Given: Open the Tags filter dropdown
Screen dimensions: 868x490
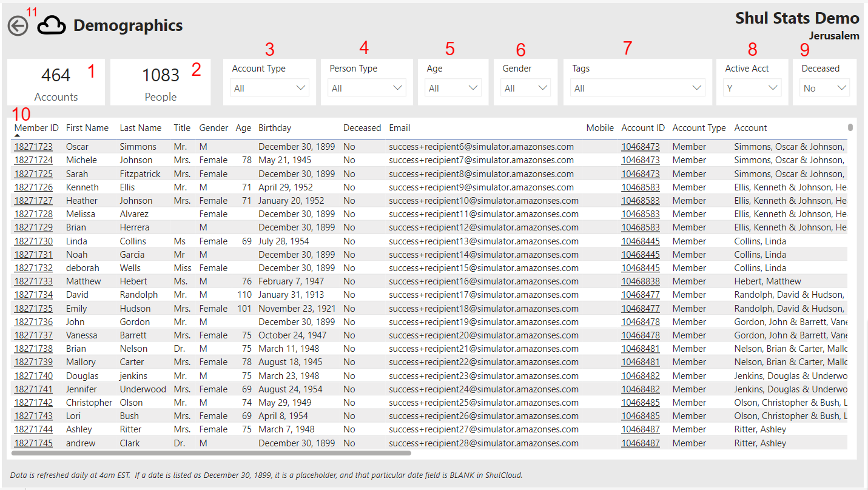Looking at the screenshot, I should (x=637, y=88).
